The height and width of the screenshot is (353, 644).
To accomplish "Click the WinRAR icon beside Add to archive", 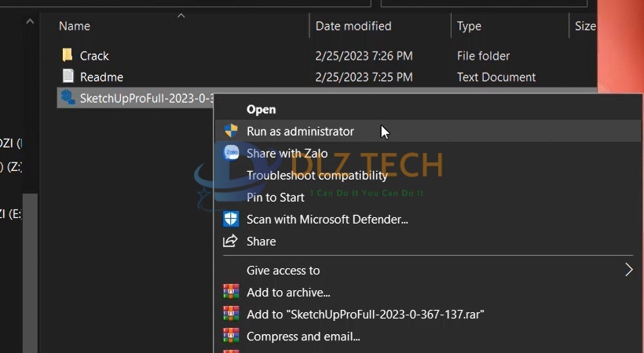I will coord(231,292).
